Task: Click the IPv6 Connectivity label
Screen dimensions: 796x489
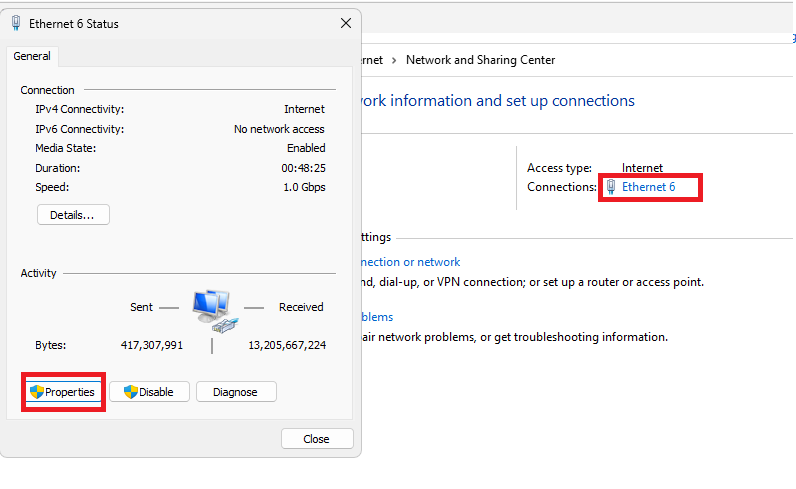Action: 80,129
